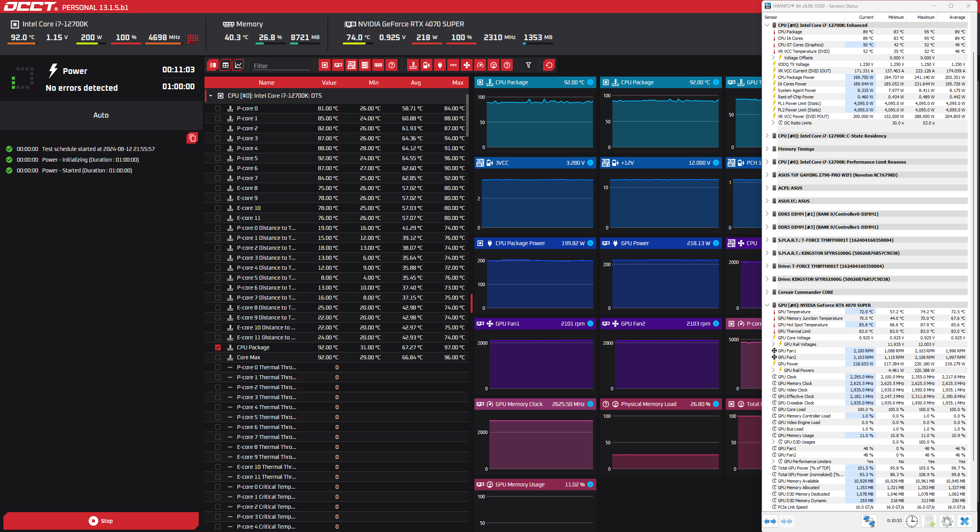Image resolution: width=980 pixels, height=532 pixels.
Task: Open the funnel filter options icon
Action: click(528, 65)
